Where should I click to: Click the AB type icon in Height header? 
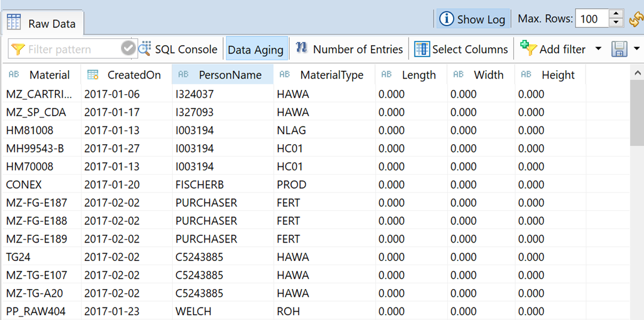pyautogui.click(x=526, y=74)
